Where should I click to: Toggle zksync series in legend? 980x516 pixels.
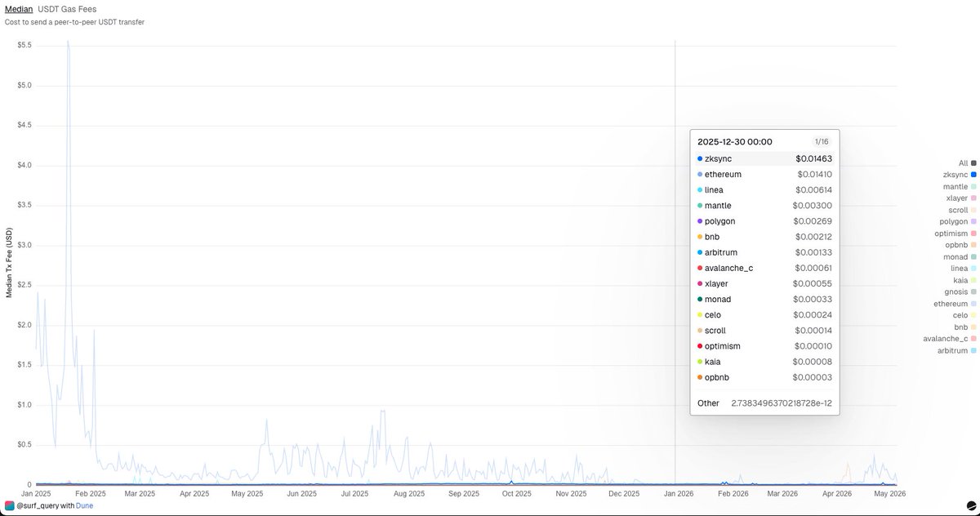coord(960,175)
